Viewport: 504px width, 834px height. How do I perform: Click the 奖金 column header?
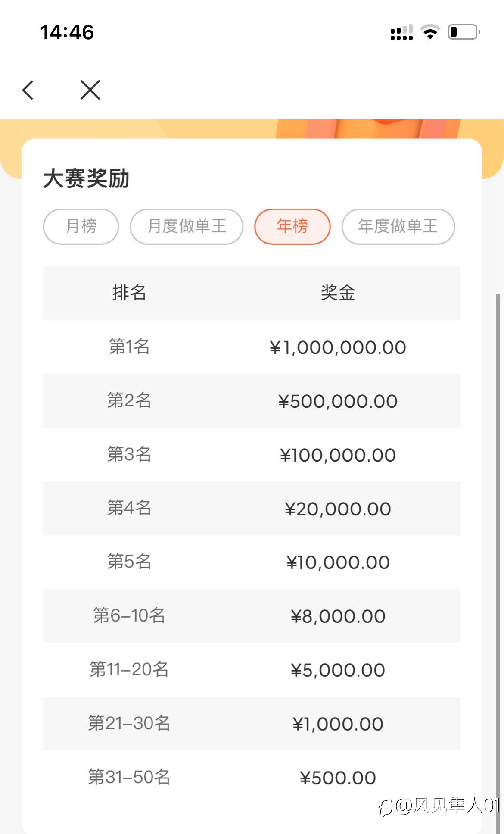tap(338, 293)
